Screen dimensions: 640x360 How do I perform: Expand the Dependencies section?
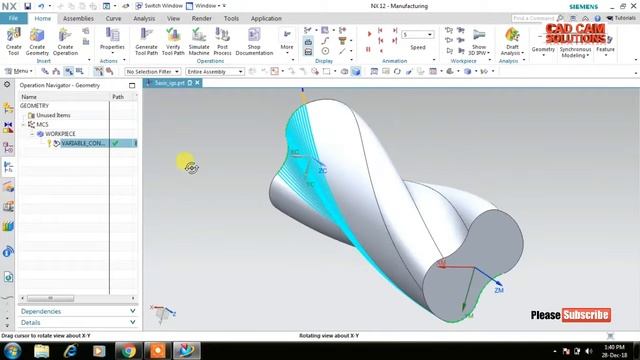point(78,311)
